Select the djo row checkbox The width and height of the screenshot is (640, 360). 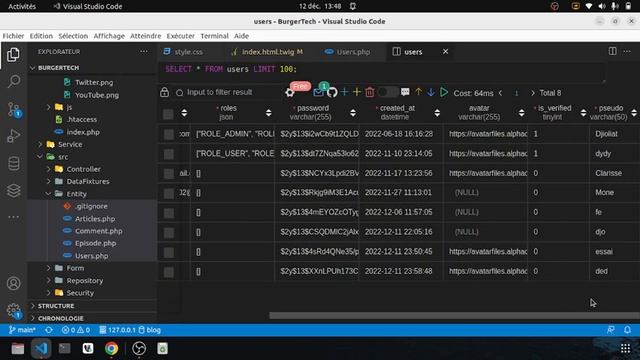169,232
